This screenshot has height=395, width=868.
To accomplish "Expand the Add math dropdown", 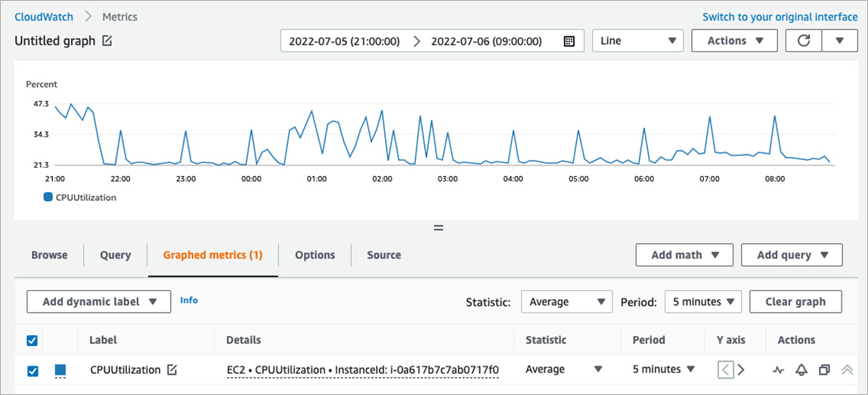I will point(685,255).
